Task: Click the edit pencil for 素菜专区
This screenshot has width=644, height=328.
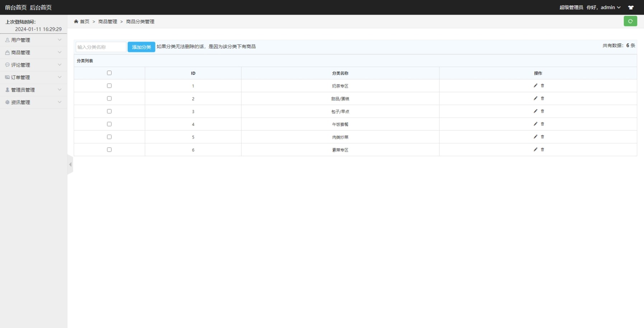Action: click(x=535, y=149)
